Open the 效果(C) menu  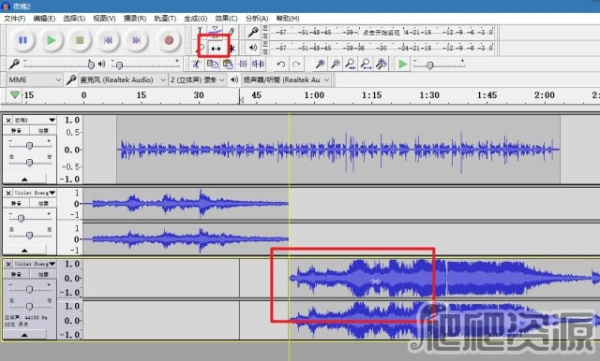point(226,18)
